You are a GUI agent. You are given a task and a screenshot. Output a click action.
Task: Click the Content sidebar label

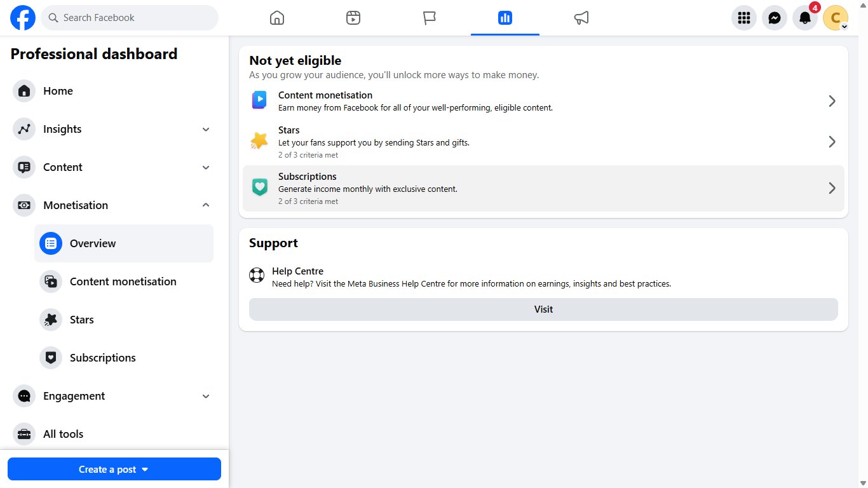63,167
